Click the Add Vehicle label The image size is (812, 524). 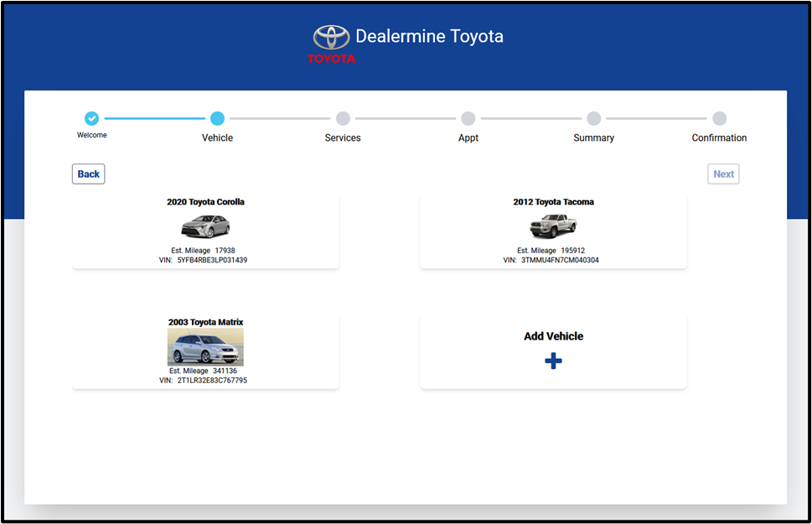coord(553,336)
